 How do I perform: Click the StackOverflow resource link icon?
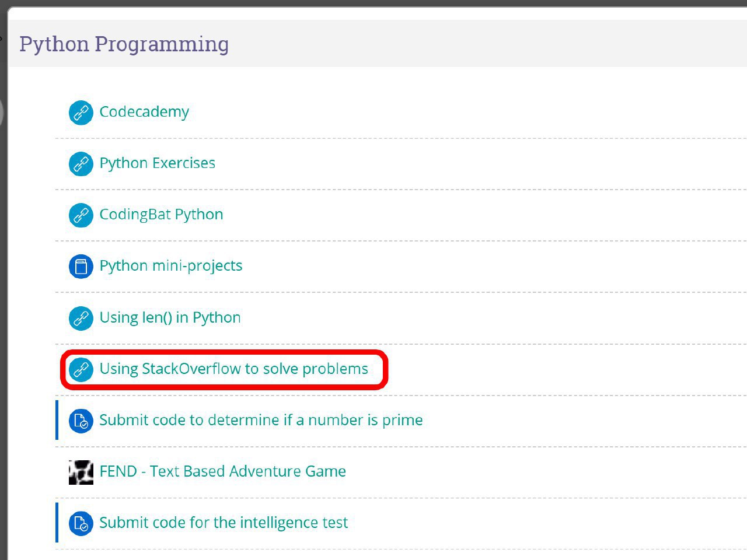click(81, 370)
